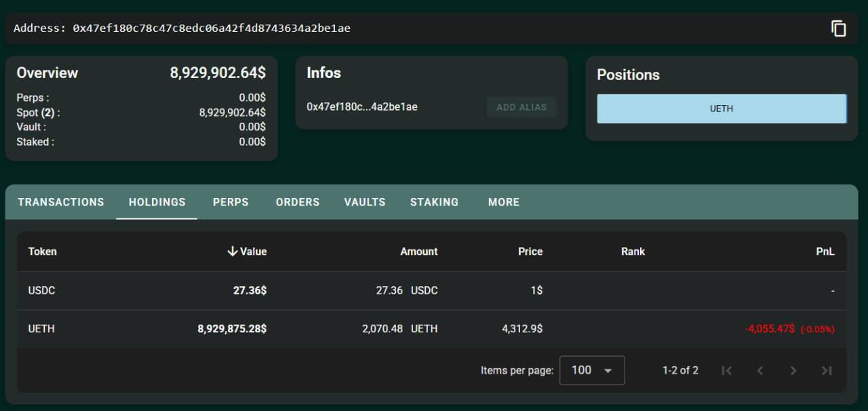
Task: Sort holdings by PnL column header
Action: pos(825,252)
